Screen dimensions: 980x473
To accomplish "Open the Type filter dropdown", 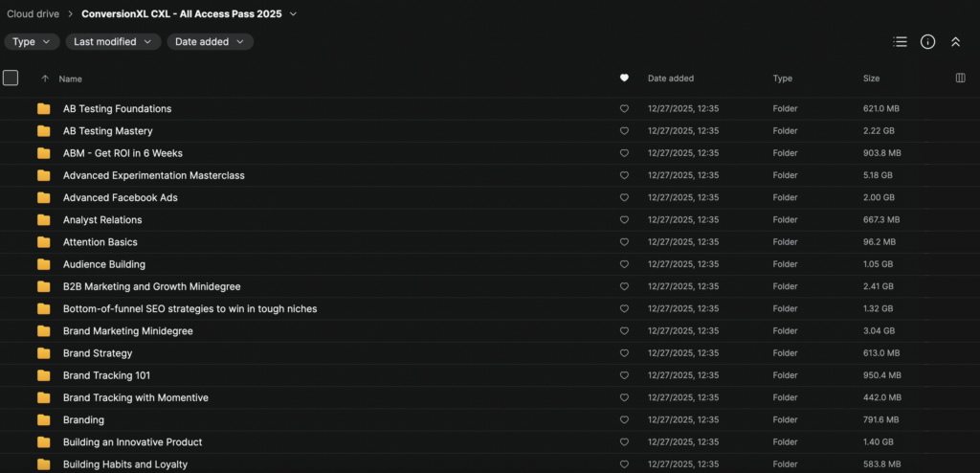I will click(x=32, y=42).
